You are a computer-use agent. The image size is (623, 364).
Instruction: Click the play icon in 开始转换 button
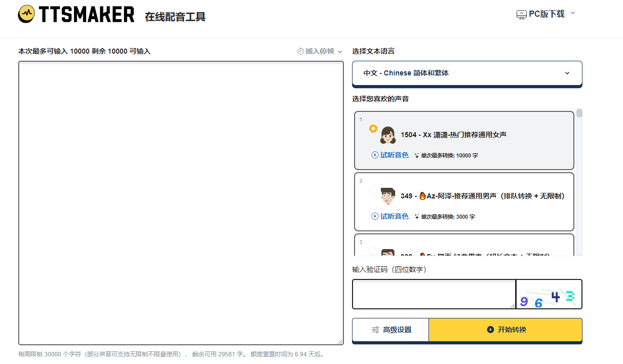click(x=490, y=330)
